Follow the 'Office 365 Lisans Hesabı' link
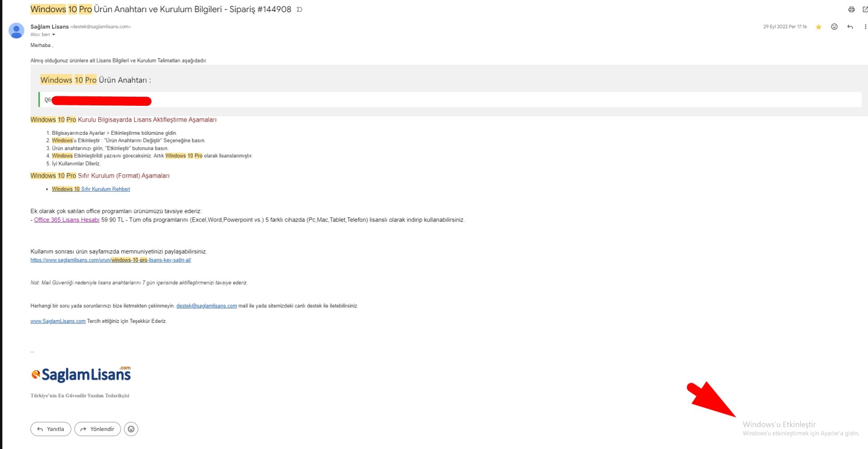Image resolution: width=868 pixels, height=449 pixels. tap(67, 220)
